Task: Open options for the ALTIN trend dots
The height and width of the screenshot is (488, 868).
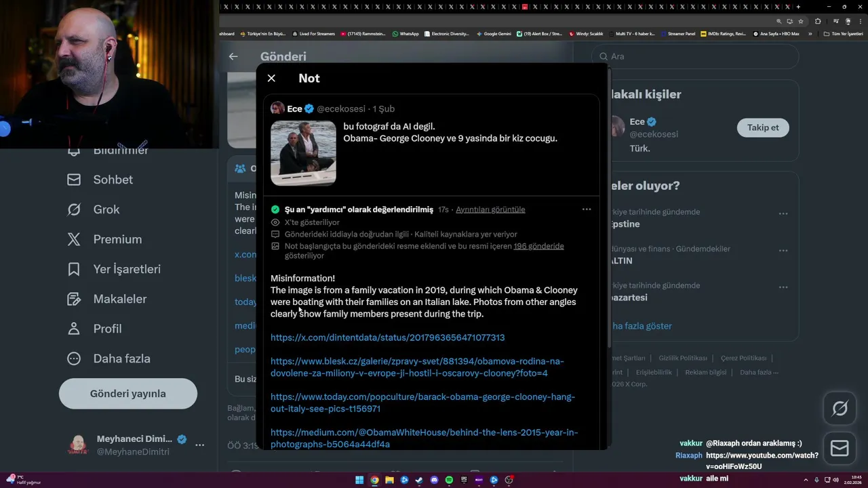Action: click(x=783, y=251)
